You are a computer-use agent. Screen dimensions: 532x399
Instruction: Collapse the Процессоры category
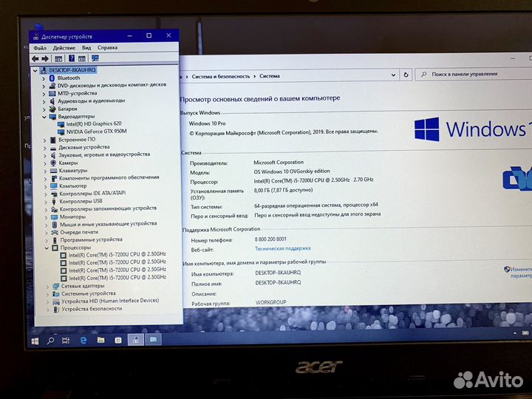coord(47,248)
